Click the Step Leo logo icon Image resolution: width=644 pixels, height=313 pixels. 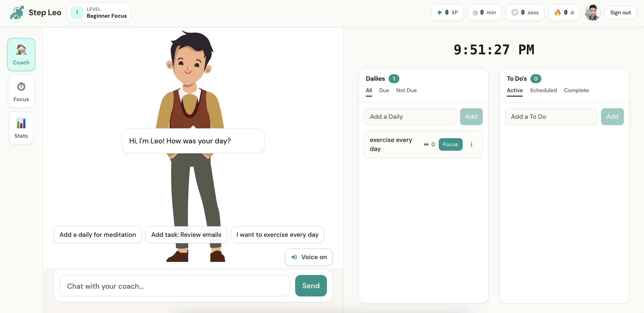[17, 13]
